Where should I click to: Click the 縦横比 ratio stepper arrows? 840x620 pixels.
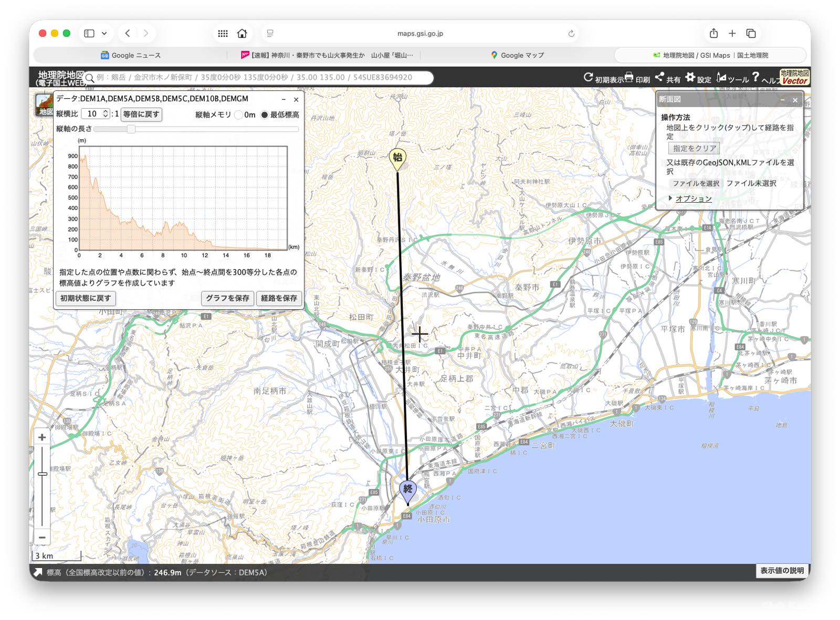pyautogui.click(x=106, y=114)
